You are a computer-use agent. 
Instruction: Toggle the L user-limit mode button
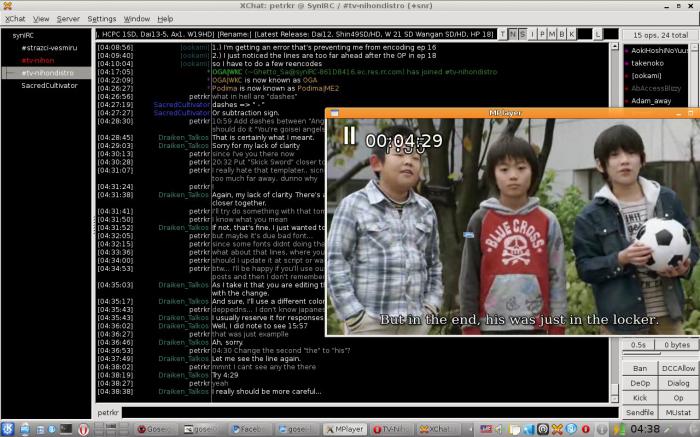coord(598,34)
